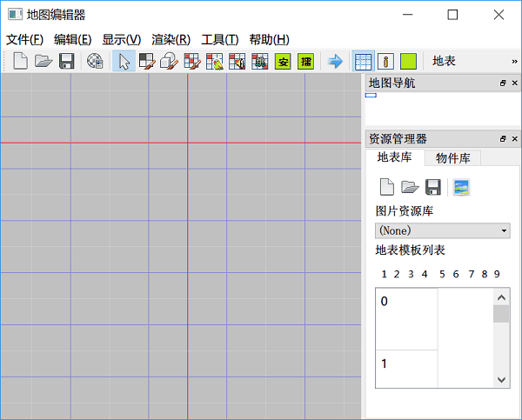
Task: Open the 图片资源库 dropdown
Action: pyautogui.click(x=443, y=230)
